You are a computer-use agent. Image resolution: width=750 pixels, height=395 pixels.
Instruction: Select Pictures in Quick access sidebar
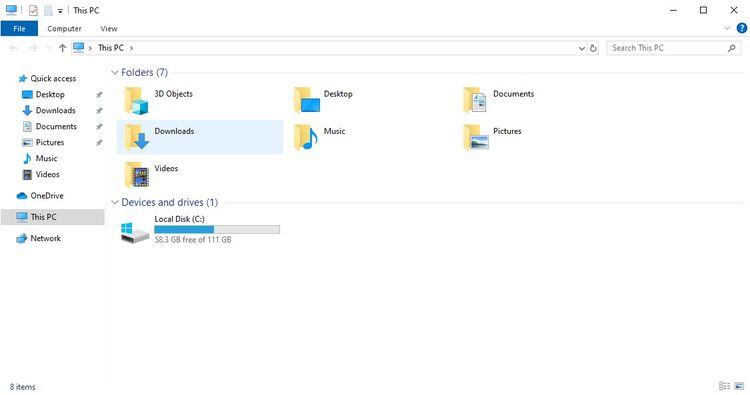50,143
